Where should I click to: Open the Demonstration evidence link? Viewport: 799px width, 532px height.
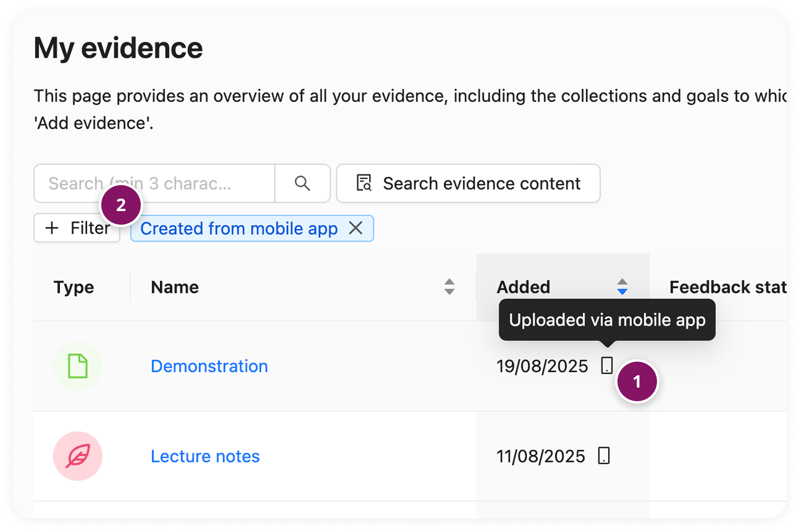click(x=209, y=366)
